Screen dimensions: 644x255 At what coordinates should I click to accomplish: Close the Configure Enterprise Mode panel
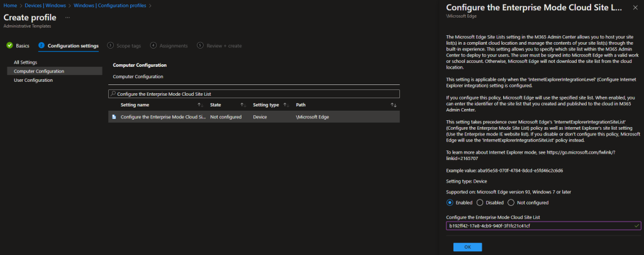coord(635,8)
